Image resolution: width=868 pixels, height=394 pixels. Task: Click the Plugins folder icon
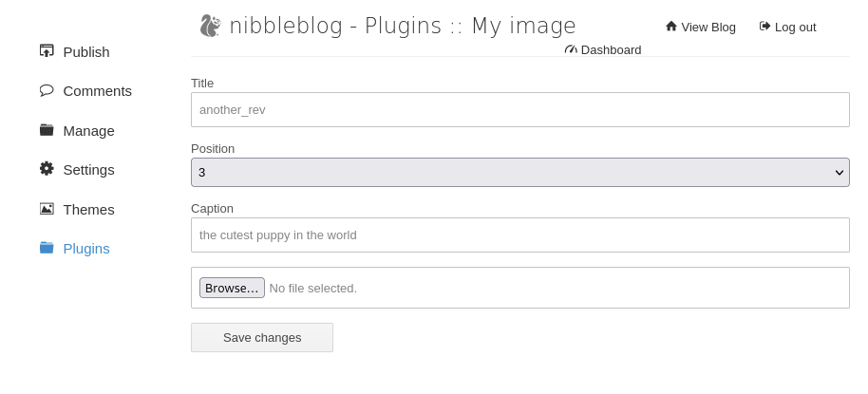pos(47,248)
